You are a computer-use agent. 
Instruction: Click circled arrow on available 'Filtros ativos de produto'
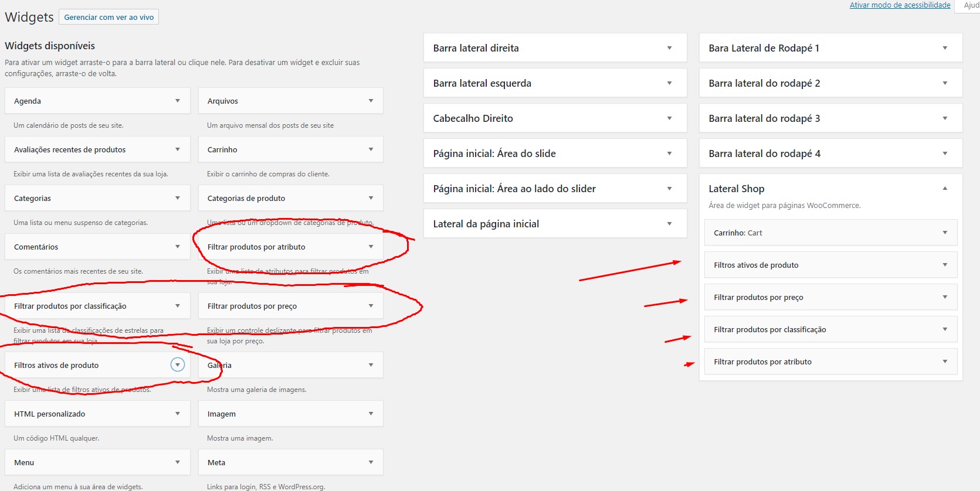178,365
